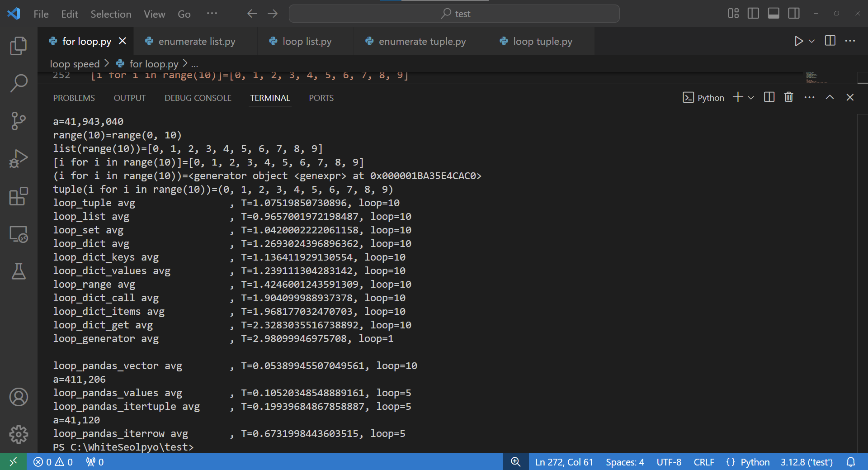Open the Search view in the activity bar
The height and width of the screenshot is (470, 868).
(x=19, y=83)
